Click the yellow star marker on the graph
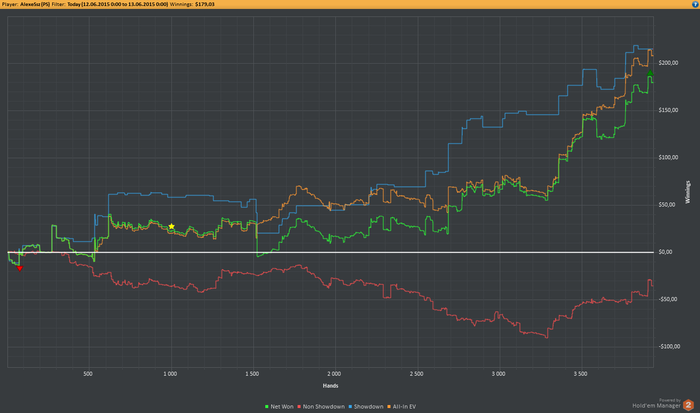The height and width of the screenshot is (413, 700). pos(171,226)
